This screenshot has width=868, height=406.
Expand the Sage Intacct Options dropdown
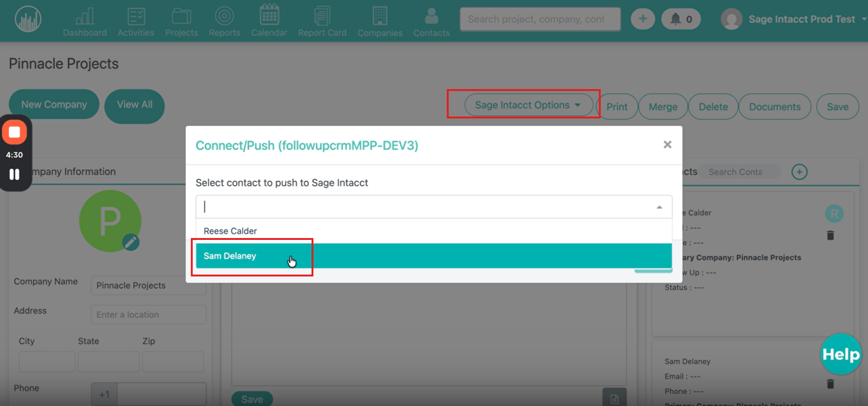(x=528, y=105)
